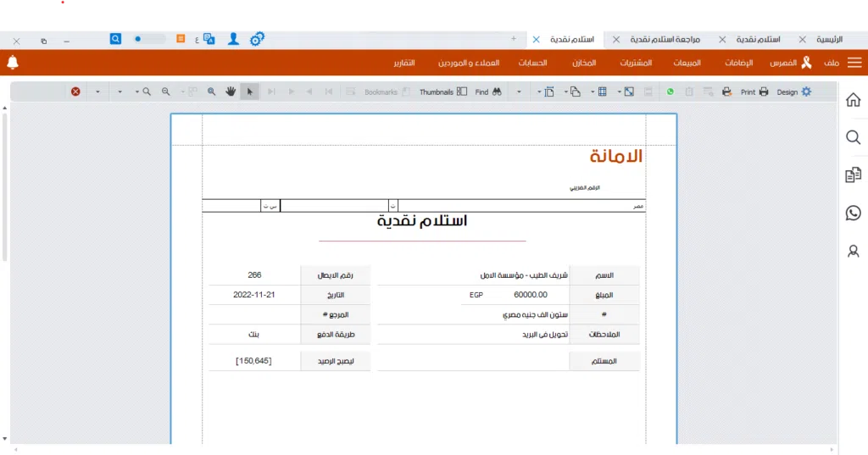Expand dropdown arrow beside grid columns icon
The height and width of the screenshot is (455, 868).
pyautogui.click(x=593, y=92)
